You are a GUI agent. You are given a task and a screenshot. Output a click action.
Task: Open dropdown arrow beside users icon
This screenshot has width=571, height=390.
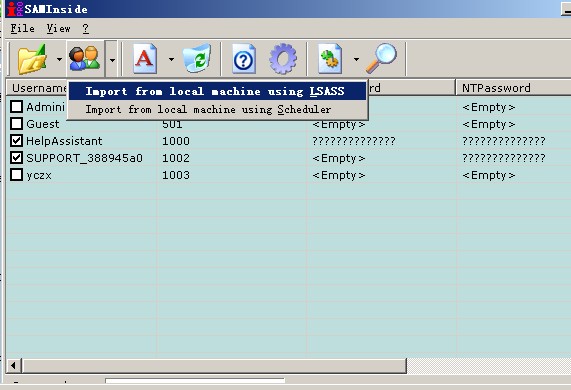[112, 59]
